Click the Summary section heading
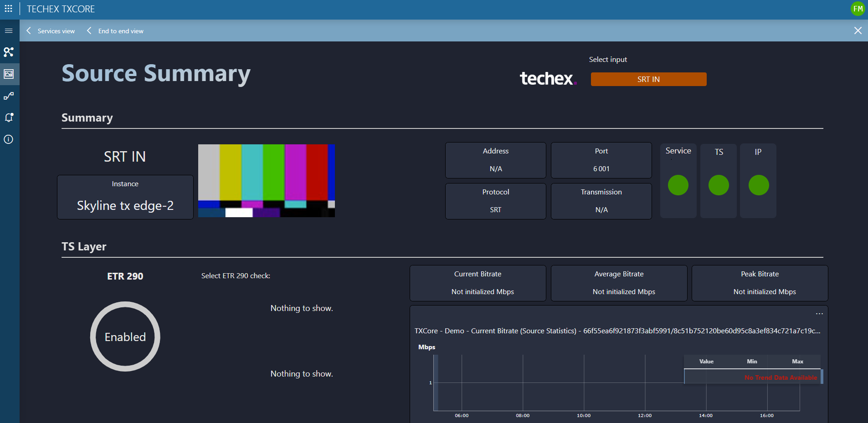Viewport: 868px width, 423px height. 87,118
